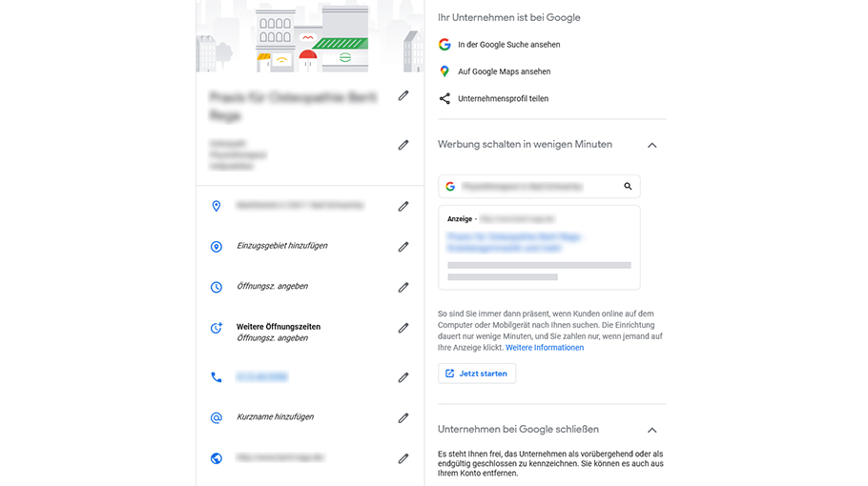868x486 pixels.
Task: Click the blurred phone number link
Action: (262, 377)
